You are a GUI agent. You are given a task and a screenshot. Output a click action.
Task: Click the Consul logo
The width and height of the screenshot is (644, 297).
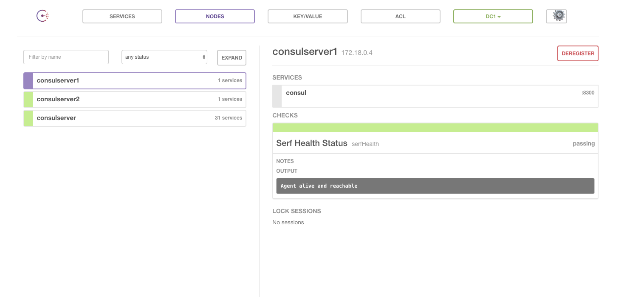pyautogui.click(x=42, y=16)
